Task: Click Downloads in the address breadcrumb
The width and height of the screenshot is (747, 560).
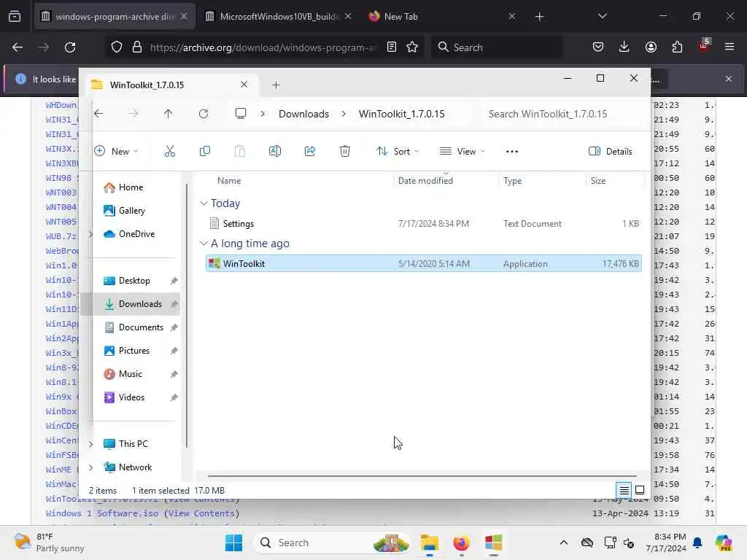Action: [x=304, y=114]
